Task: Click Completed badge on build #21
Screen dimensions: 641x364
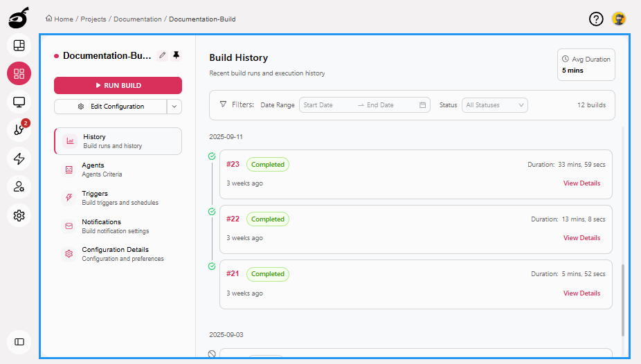Action: pos(268,274)
